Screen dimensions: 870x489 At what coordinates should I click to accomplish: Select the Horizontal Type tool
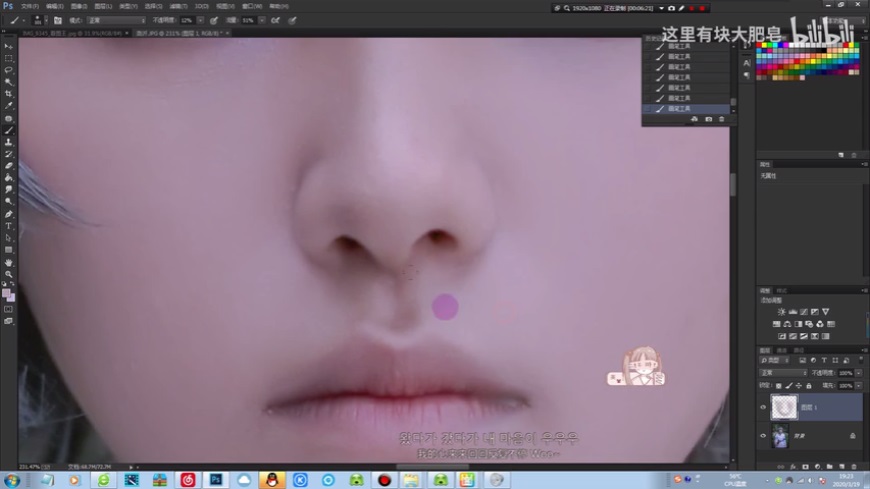[x=8, y=226]
